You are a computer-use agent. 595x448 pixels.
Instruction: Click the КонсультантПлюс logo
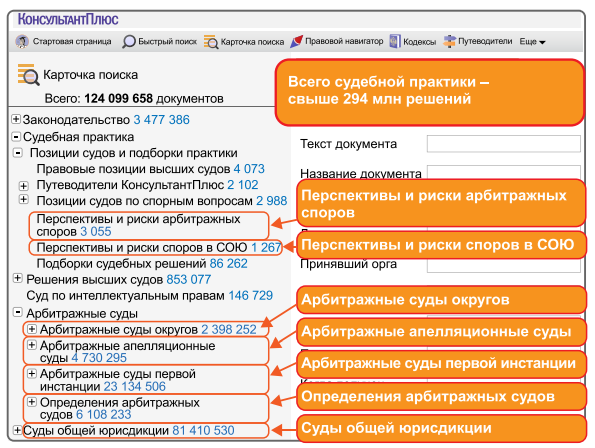[68, 19]
